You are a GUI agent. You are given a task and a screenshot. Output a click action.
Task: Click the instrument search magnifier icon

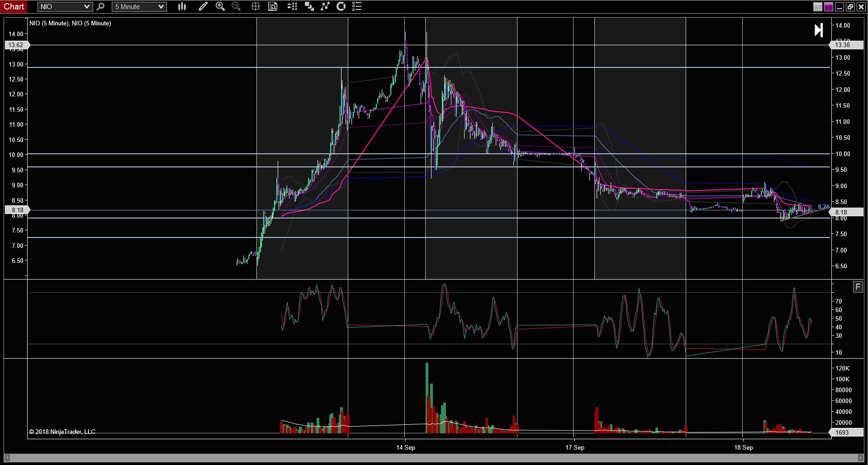click(101, 7)
